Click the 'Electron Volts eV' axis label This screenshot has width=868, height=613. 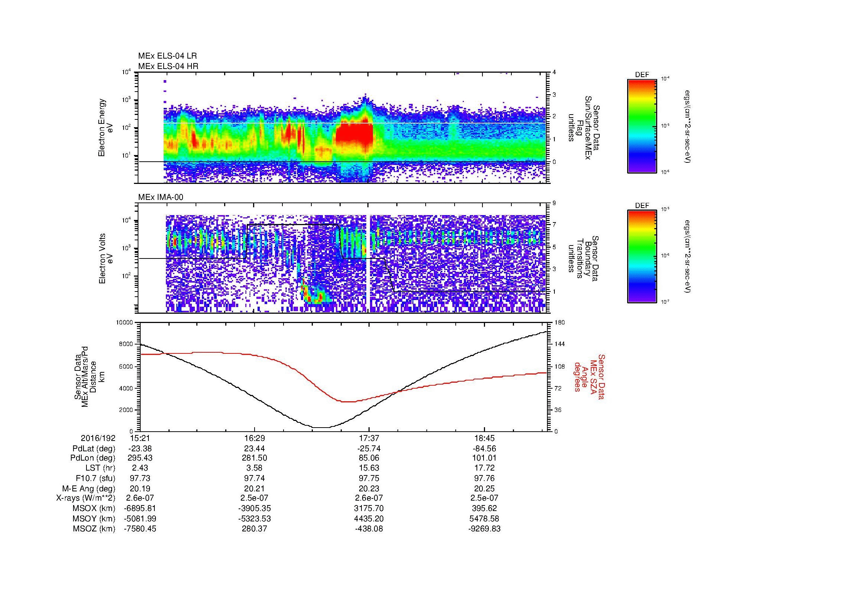point(105,258)
